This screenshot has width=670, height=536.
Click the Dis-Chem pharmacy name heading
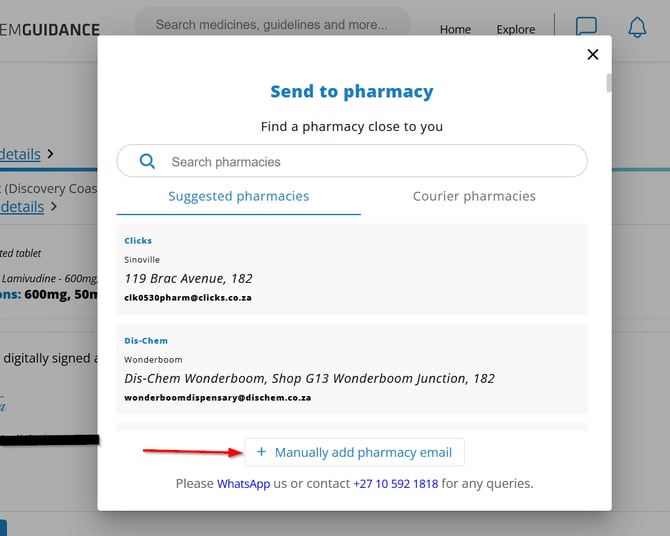(146, 341)
